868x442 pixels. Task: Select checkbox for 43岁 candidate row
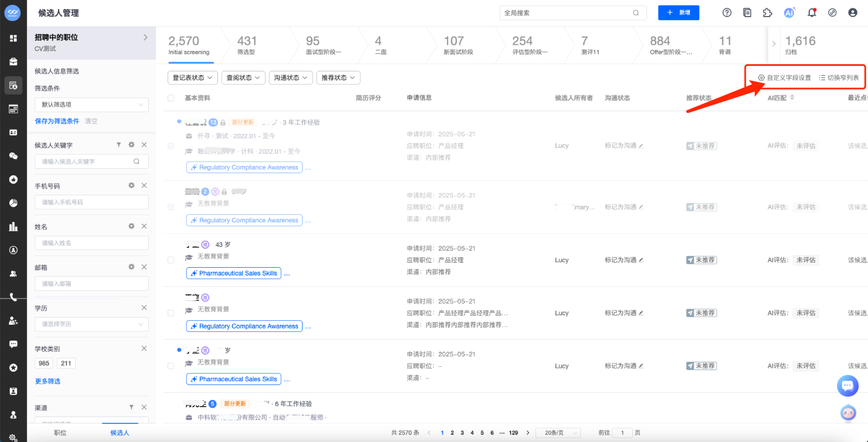171,260
